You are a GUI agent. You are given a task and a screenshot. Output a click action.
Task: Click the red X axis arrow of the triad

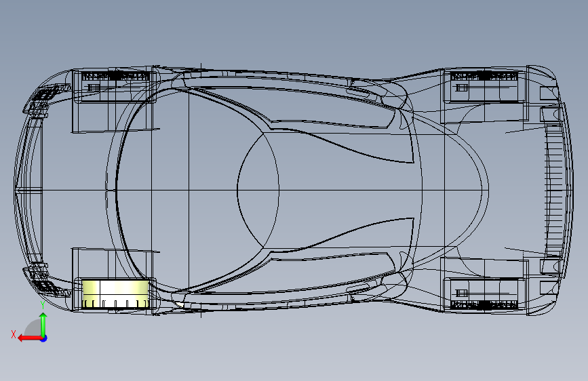[x=29, y=338]
